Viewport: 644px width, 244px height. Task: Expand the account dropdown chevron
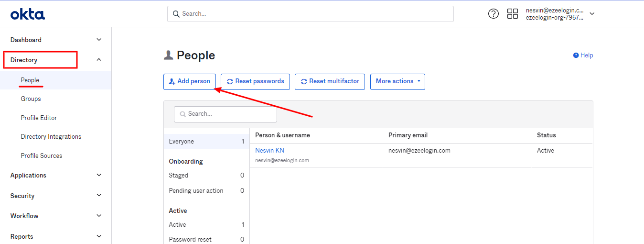(592, 14)
